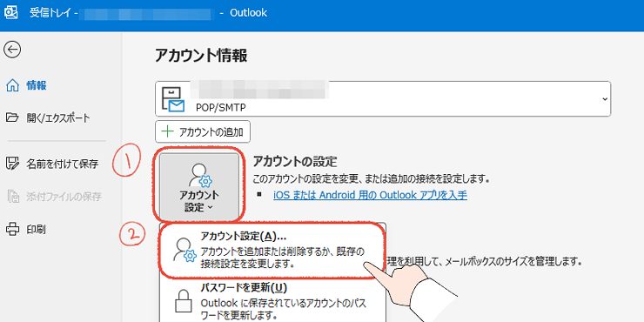Select パスワードを更新(U) menu entry
Image resolution: width=644 pixels, height=322 pixels.
[272, 301]
